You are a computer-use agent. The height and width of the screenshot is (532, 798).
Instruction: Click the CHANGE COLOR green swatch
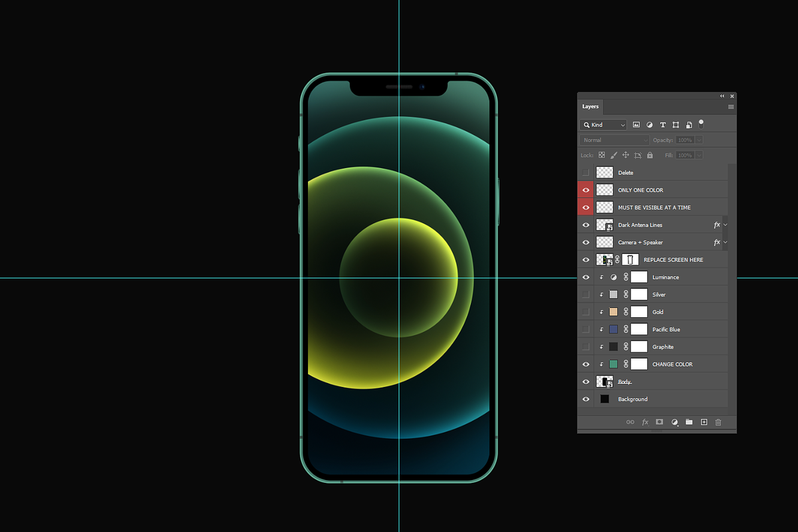[x=613, y=364]
